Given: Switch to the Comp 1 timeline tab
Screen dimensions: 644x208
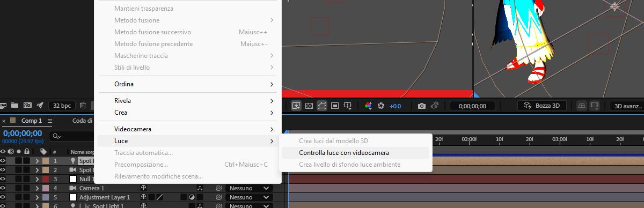Looking at the screenshot, I should coord(32,121).
